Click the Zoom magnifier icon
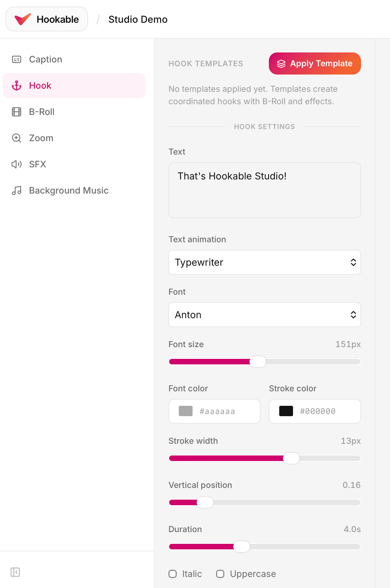 pyautogui.click(x=17, y=138)
